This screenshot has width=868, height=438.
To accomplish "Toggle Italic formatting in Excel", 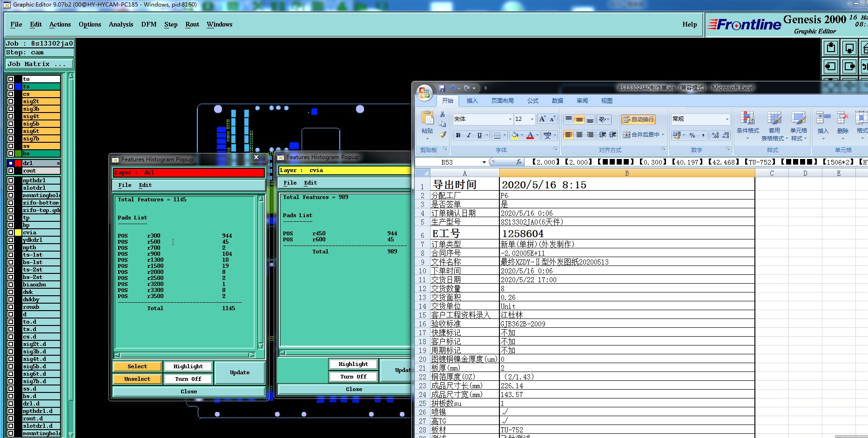I will (469, 135).
